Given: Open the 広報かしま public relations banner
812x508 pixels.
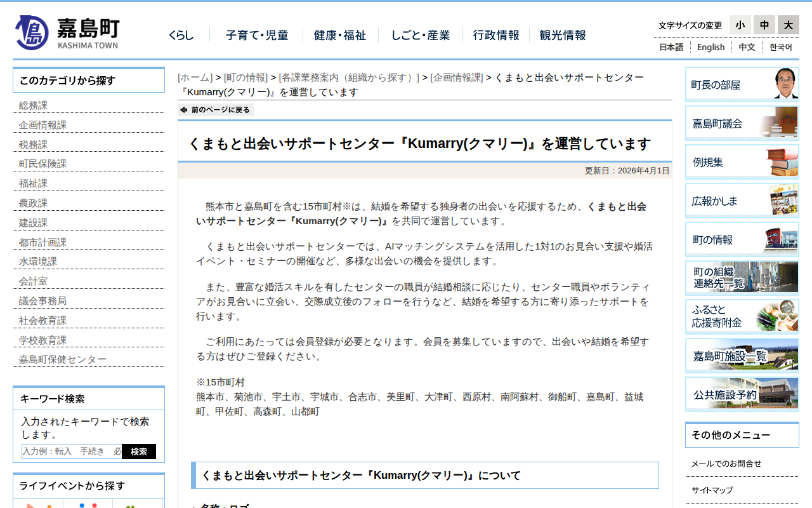Looking at the screenshot, I should point(742,200).
